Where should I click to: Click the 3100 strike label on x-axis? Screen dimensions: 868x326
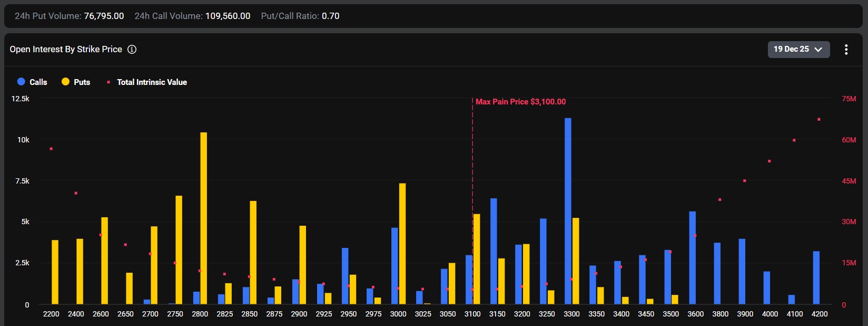point(472,314)
